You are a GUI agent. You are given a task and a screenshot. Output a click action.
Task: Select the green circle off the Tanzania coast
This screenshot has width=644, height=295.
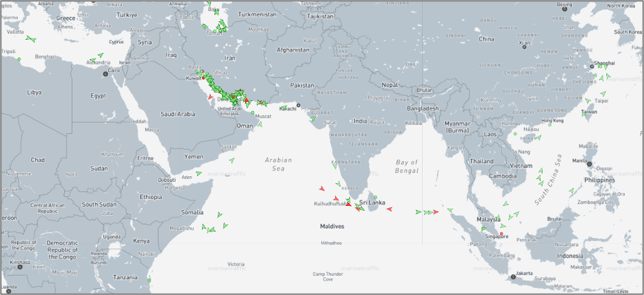[x=149, y=280]
